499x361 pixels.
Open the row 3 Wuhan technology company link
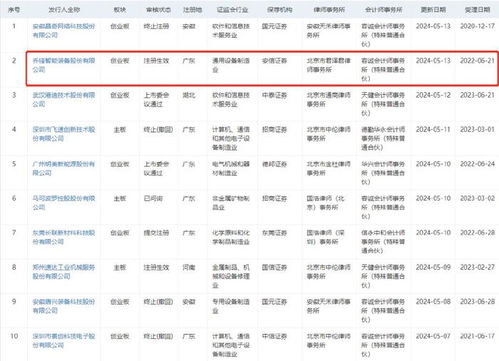64,99
